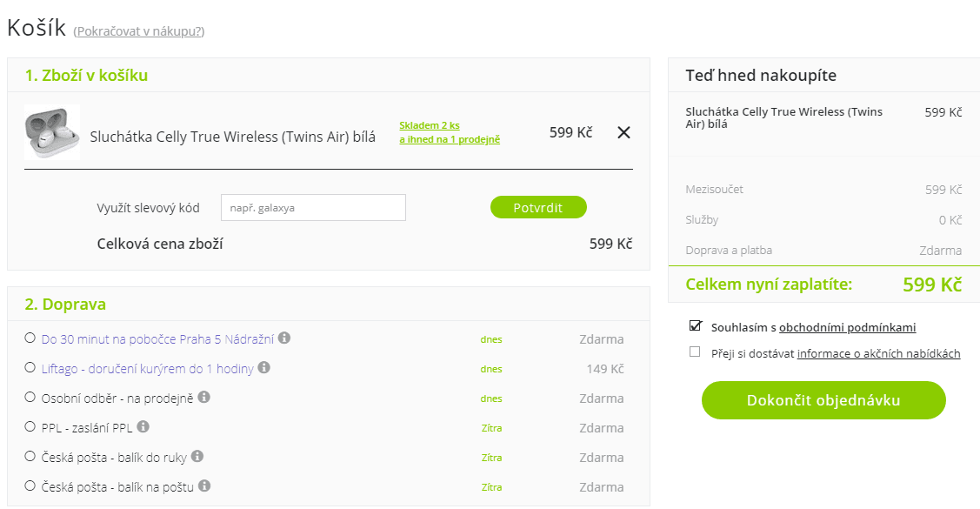Uncheck 'Souhlasím s obchodními podmínkami' checkbox
The width and height of the screenshot is (980, 509).
[x=695, y=325]
